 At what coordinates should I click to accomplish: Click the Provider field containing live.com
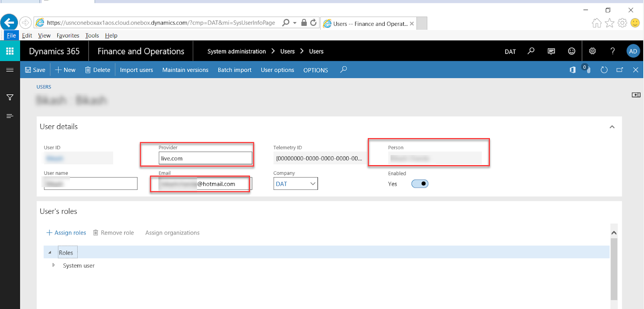tap(206, 158)
